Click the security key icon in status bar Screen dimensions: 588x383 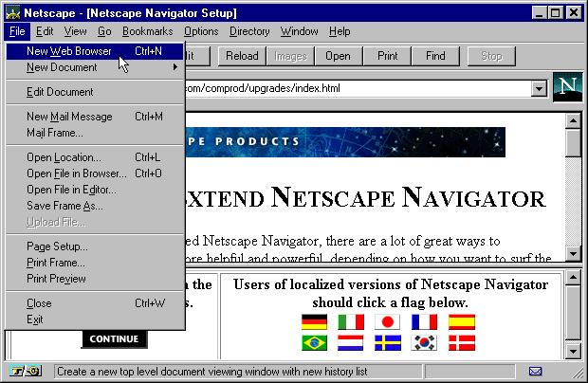(19, 372)
